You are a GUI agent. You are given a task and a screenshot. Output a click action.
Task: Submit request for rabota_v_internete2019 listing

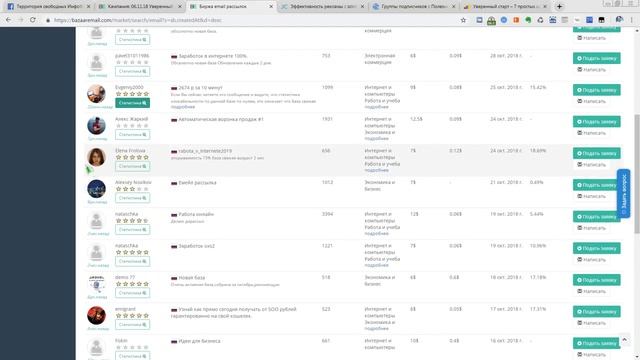coord(596,153)
